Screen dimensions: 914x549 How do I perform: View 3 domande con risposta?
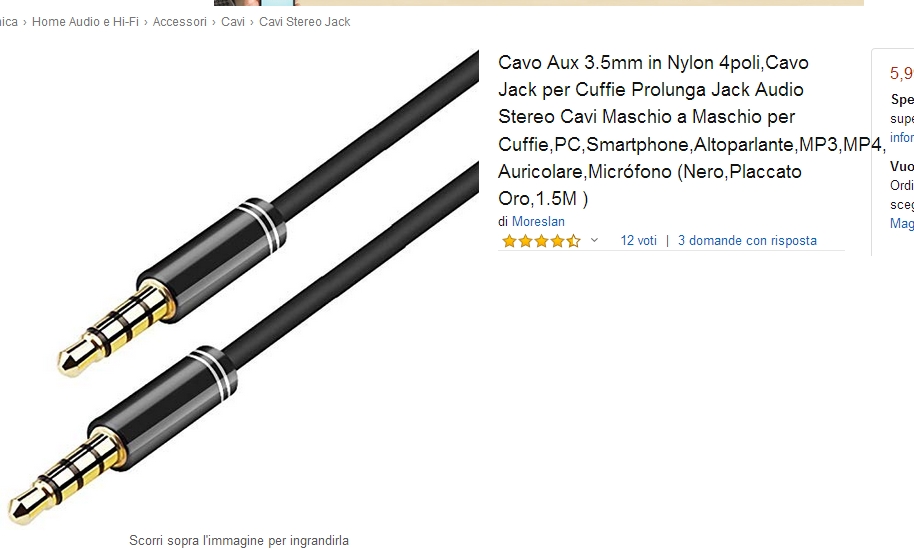coord(747,240)
